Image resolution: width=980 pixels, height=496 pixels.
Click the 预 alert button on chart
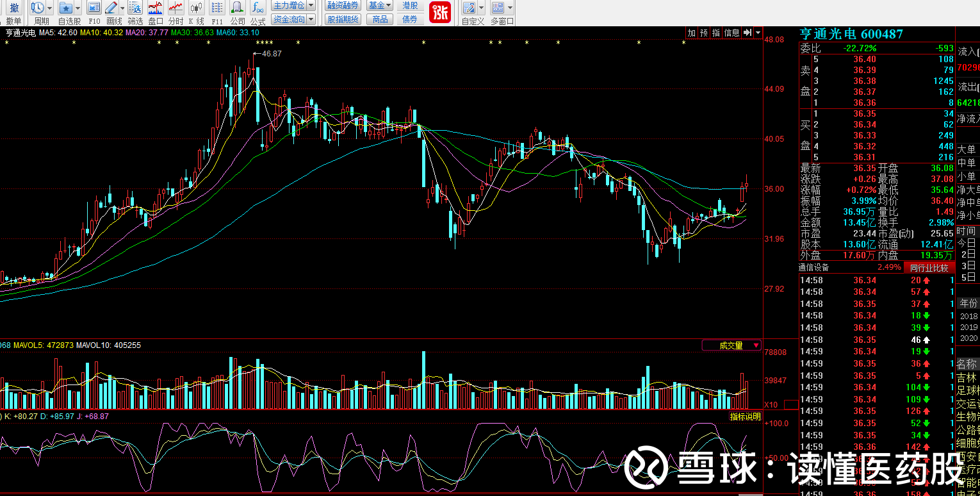point(704,33)
